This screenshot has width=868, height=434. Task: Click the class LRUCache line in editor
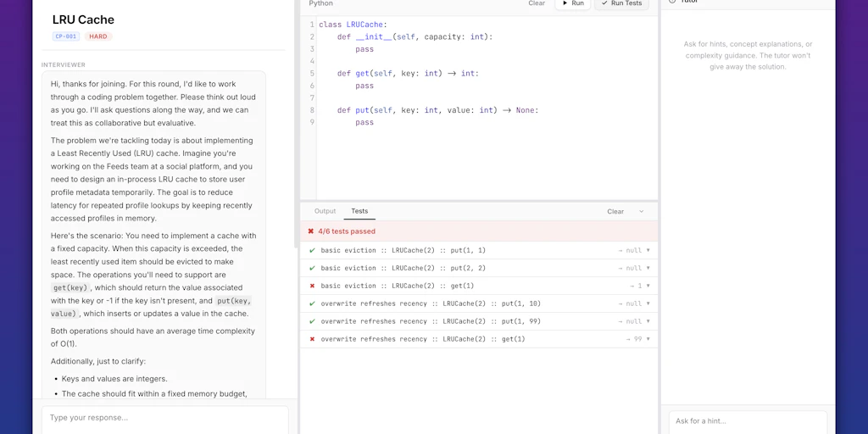[x=353, y=25]
